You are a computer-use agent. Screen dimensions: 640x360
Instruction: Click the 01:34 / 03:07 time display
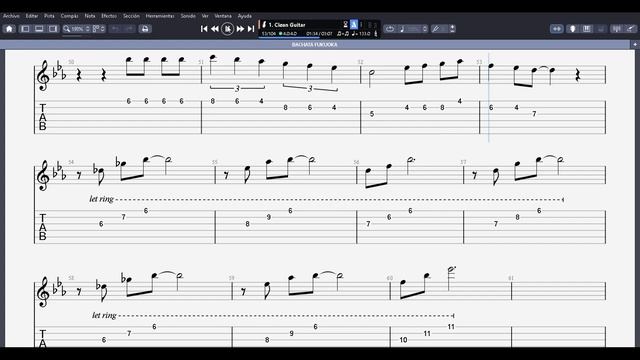[x=320, y=33]
